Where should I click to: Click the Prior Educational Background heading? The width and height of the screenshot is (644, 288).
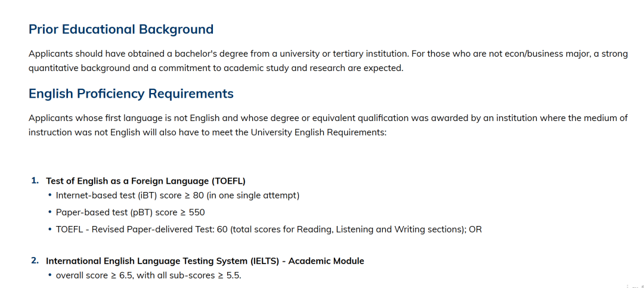(x=121, y=29)
